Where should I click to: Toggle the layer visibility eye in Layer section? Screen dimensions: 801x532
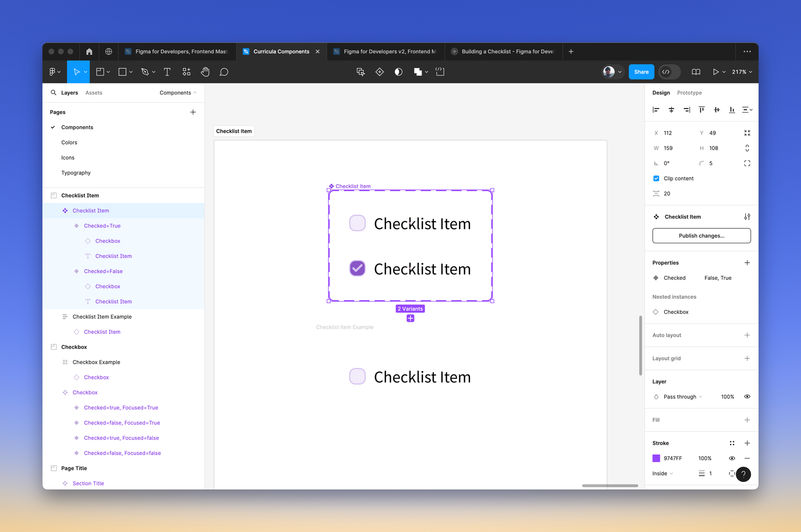[x=747, y=396]
